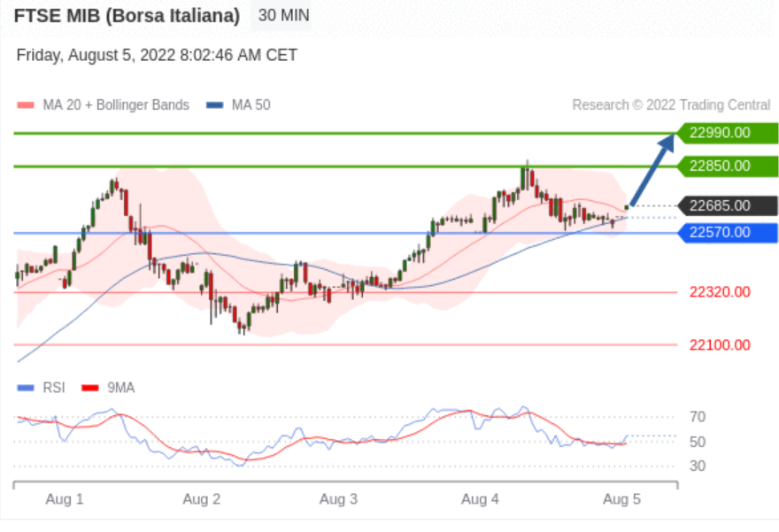The width and height of the screenshot is (779, 532).
Task: Select the black 22685.00 current price tag
Action: point(728,205)
